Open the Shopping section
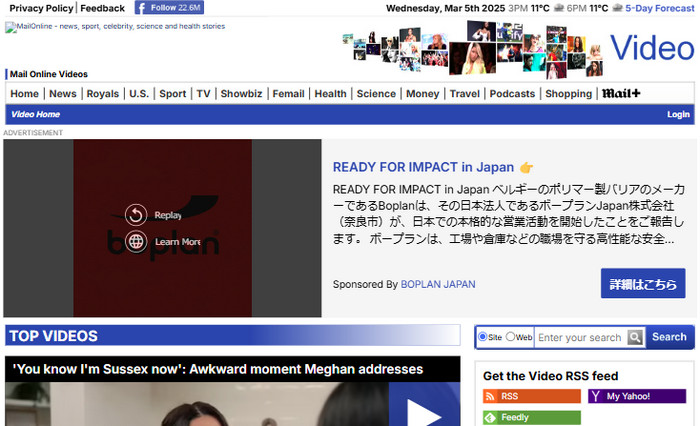 click(568, 94)
